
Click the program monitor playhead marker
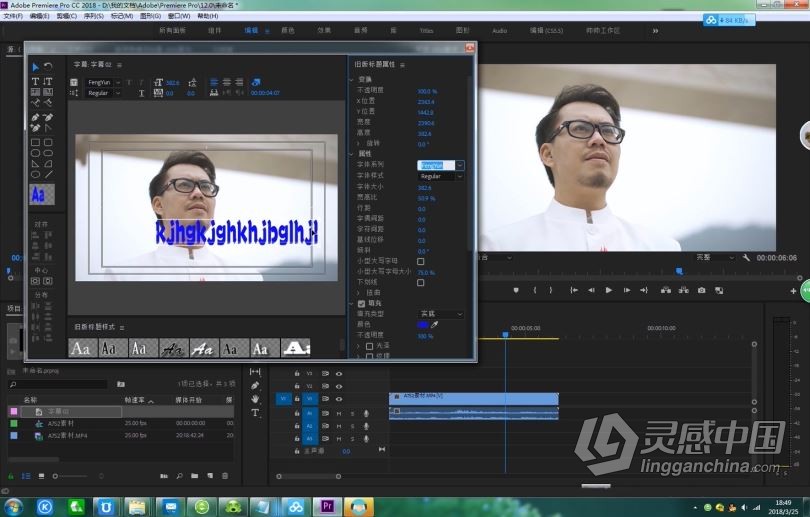(679, 271)
